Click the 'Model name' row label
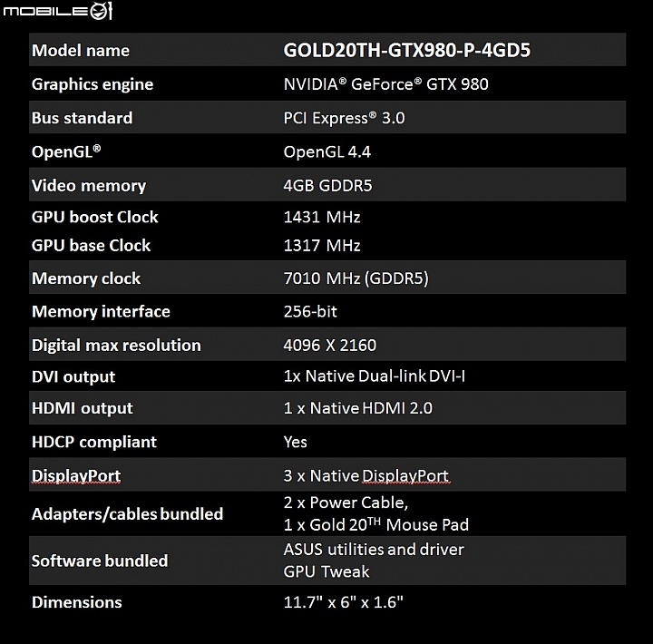The image size is (653, 644). 81,51
